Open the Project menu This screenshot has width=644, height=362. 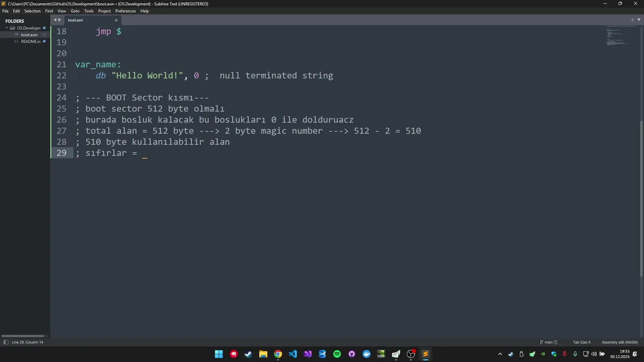point(105,11)
